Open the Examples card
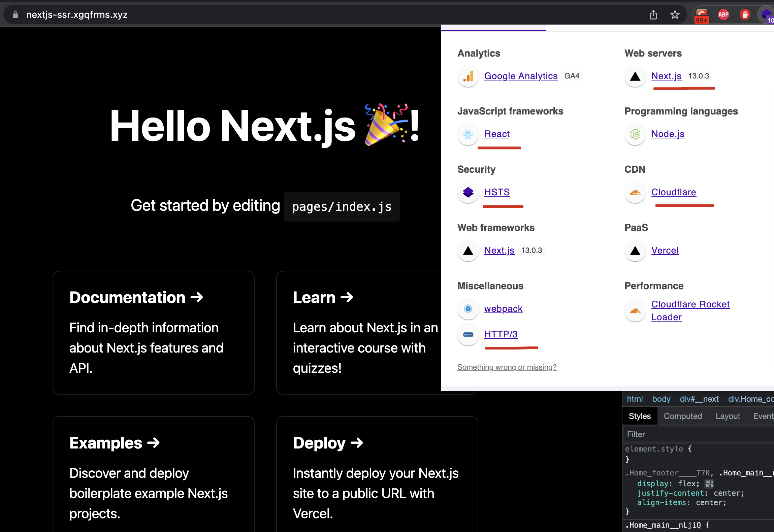 (x=153, y=474)
